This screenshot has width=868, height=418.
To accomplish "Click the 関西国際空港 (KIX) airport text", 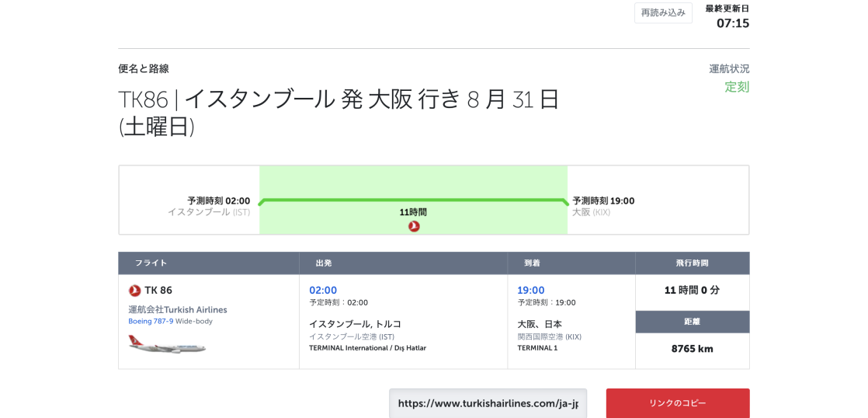I will (549, 336).
